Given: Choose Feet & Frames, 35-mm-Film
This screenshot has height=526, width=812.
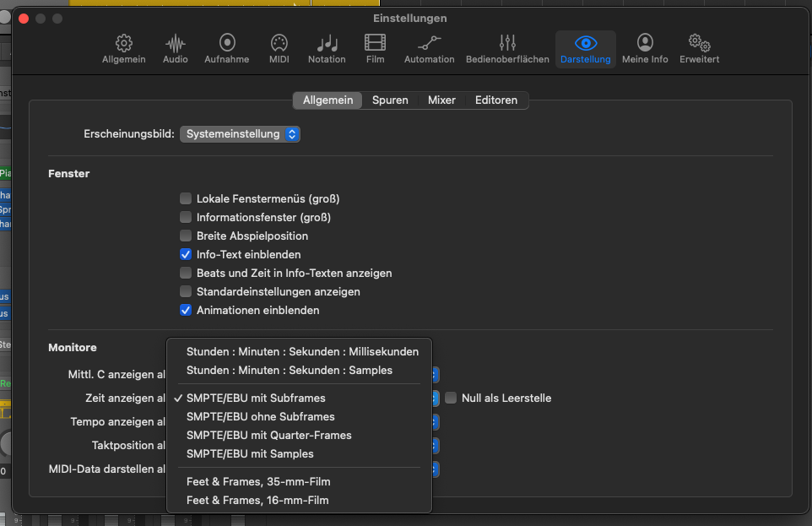Looking at the screenshot, I should 257,482.
